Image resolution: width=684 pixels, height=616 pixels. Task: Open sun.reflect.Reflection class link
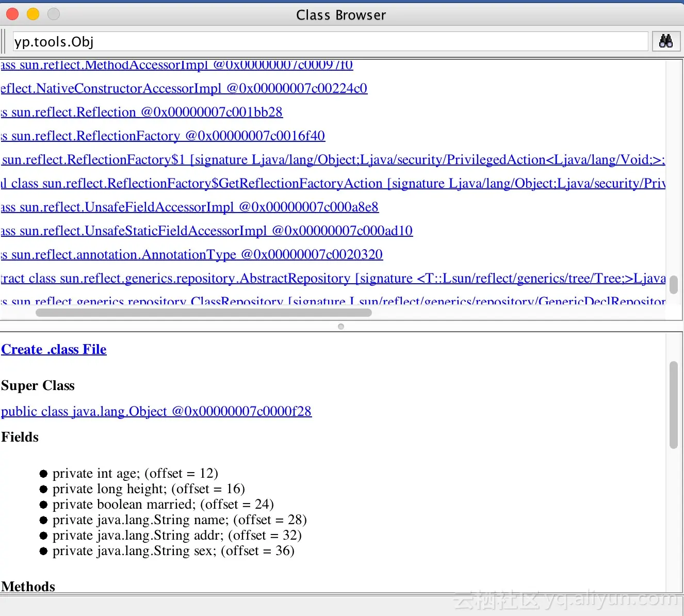coord(142,112)
